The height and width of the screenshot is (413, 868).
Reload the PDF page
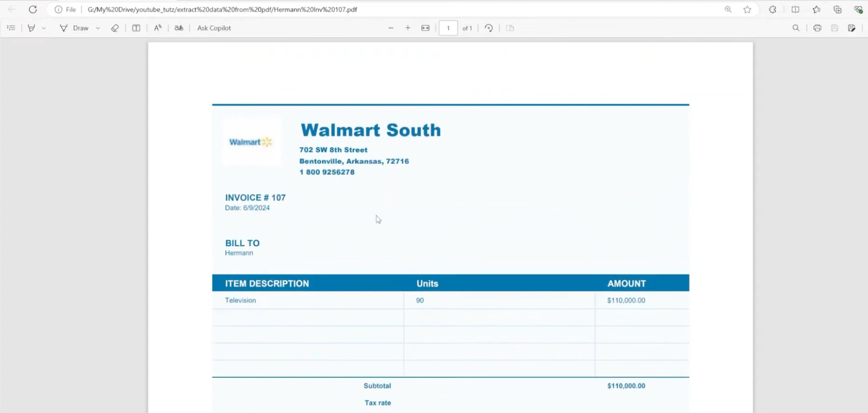pos(33,9)
